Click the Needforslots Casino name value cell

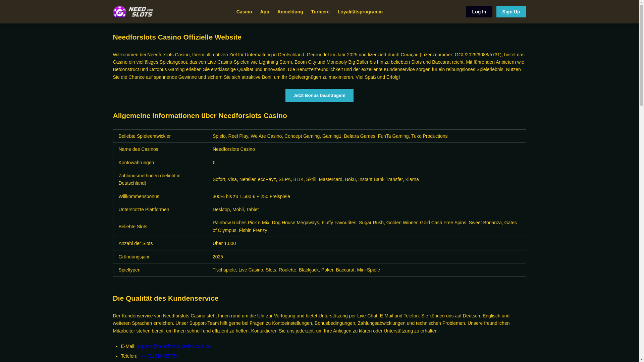coord(366,149)
